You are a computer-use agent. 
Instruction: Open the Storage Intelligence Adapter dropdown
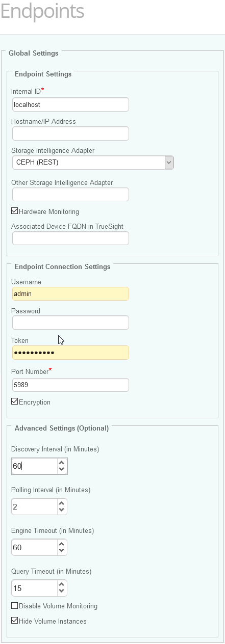click(93, 163)
